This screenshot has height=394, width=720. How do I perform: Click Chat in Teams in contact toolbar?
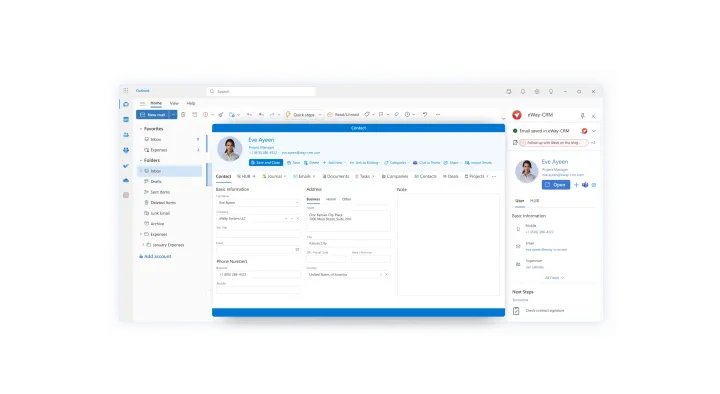pyautogui.click(x=427, y=163)
